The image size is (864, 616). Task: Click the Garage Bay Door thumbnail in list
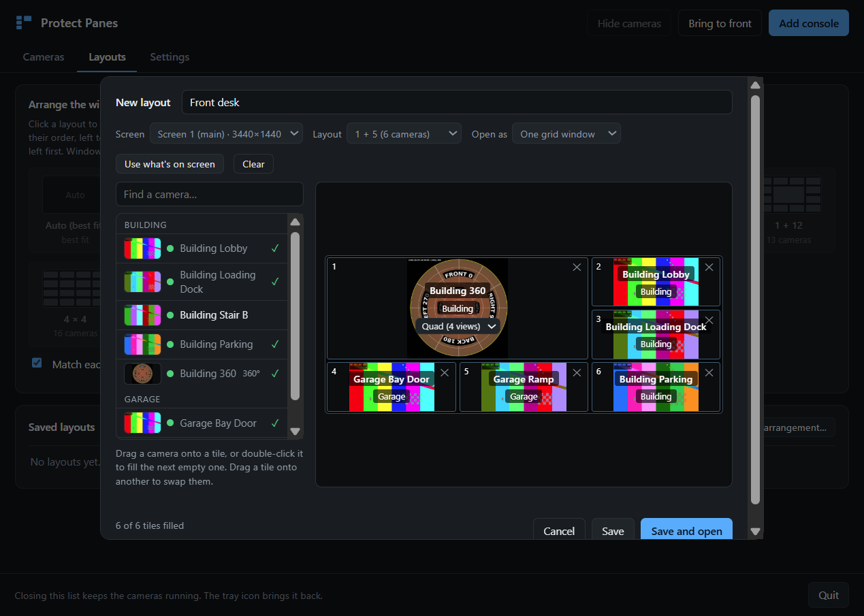click(142, 423)
